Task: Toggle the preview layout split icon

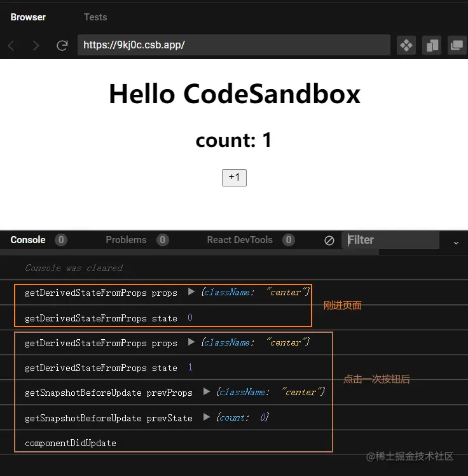Action: tap(432, 45)
